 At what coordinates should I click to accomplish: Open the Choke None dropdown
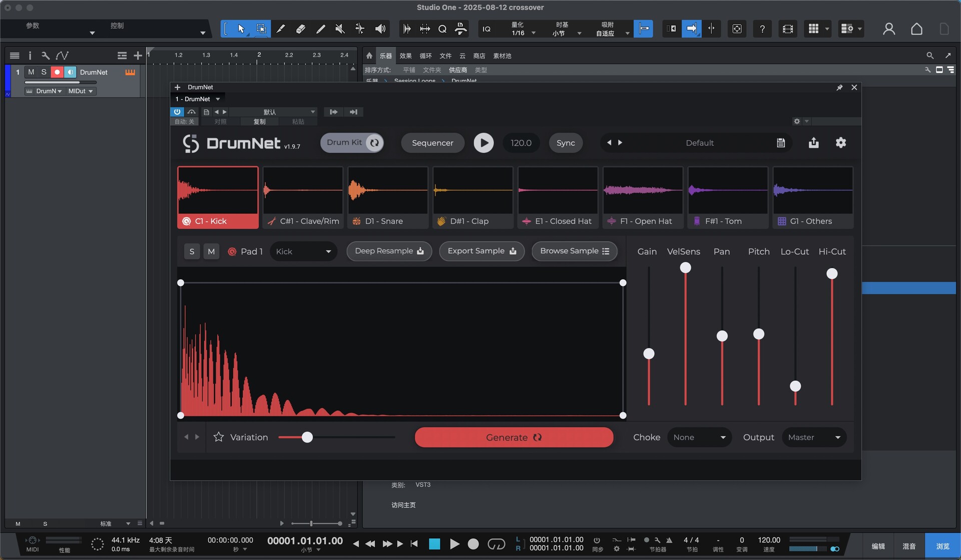[x=699, y=437]
